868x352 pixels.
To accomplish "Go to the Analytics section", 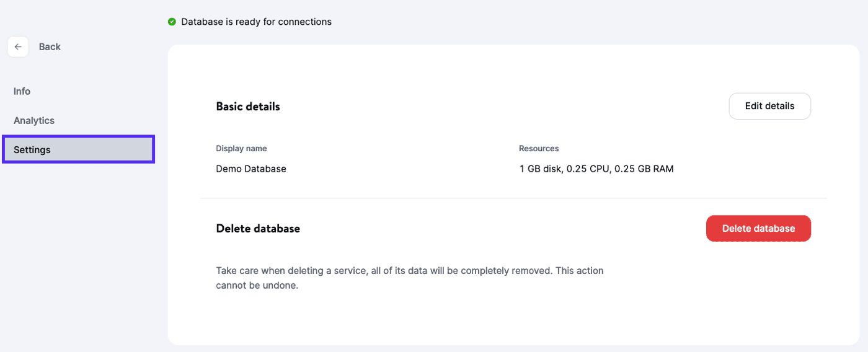I will [34, 120].
